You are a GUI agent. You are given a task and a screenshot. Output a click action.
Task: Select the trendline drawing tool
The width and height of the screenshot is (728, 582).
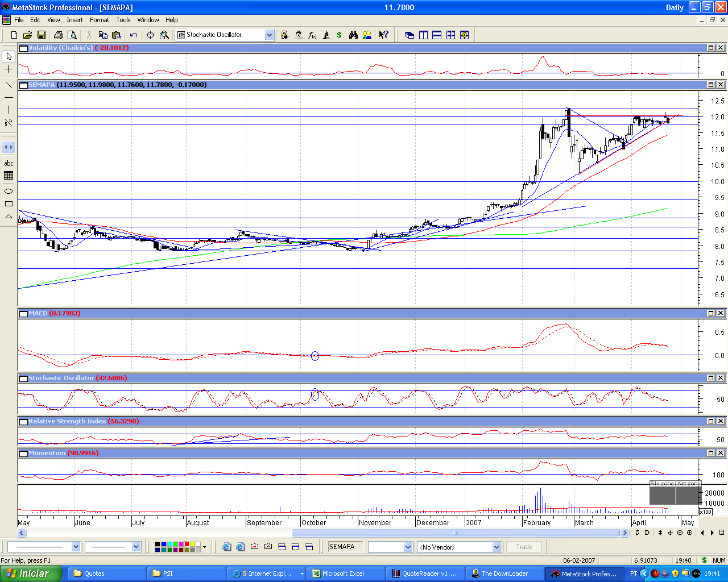pos(9,85)
